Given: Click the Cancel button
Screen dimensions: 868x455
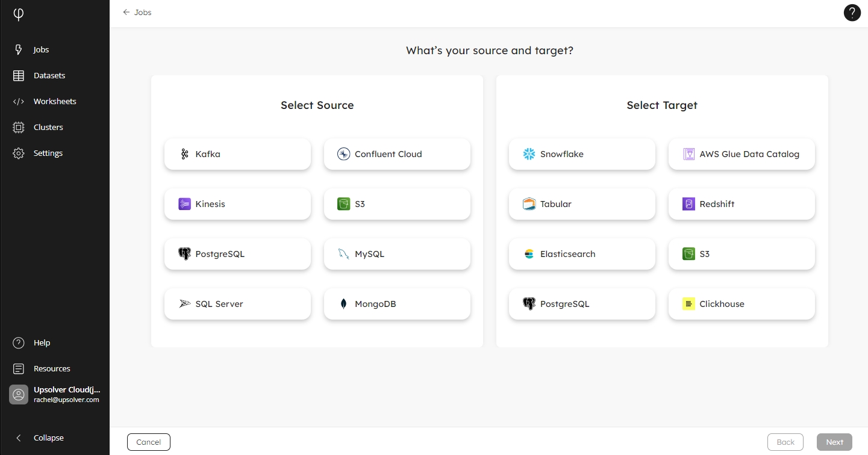Looking at the screenshot, I should click(x=149, y=442).
